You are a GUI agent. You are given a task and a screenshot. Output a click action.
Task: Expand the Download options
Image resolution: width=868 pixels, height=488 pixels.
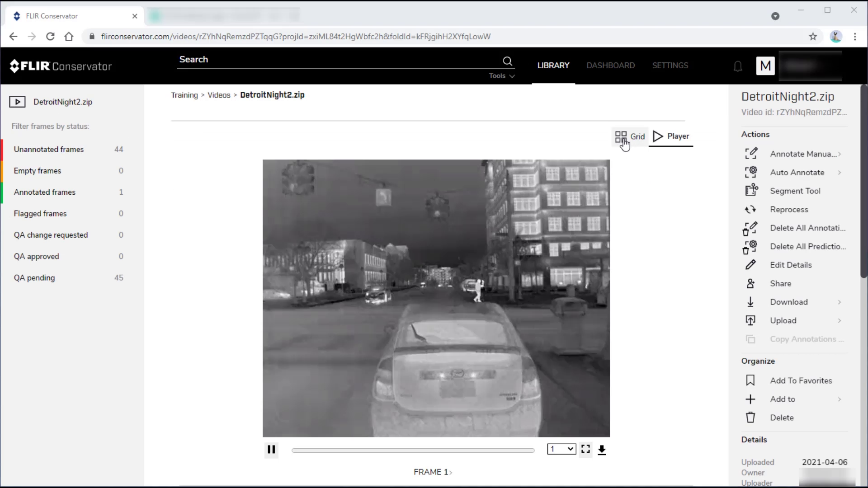click(x=841, y=301)
